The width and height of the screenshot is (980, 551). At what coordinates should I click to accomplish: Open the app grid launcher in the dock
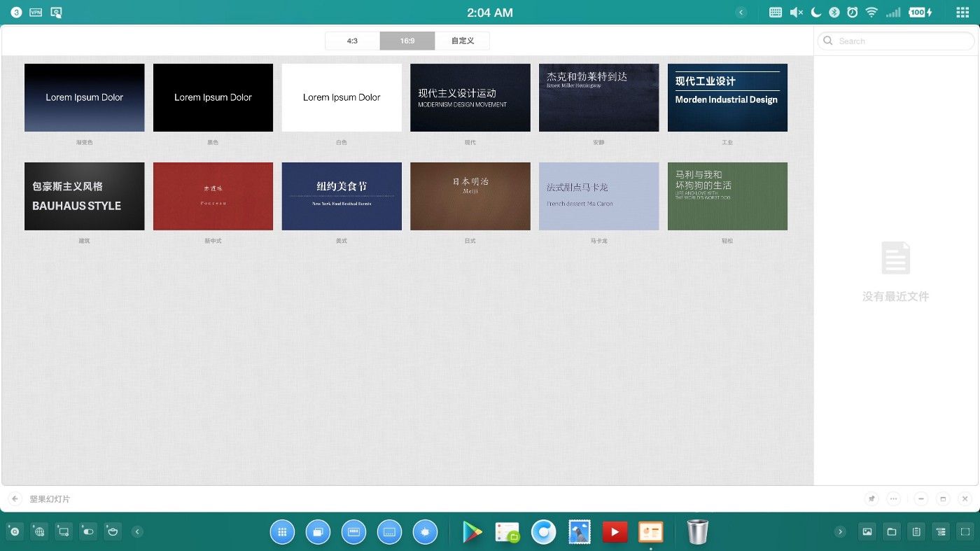[x=282, y=532]
